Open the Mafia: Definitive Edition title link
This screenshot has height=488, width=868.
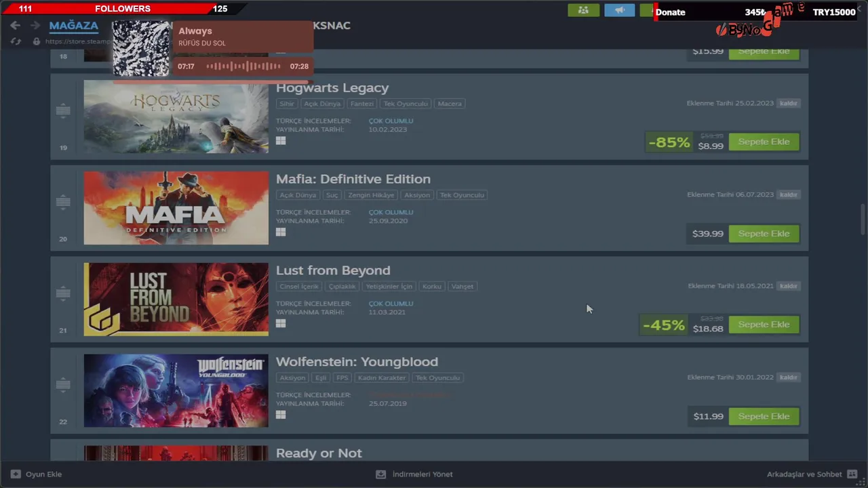[353, 179]
